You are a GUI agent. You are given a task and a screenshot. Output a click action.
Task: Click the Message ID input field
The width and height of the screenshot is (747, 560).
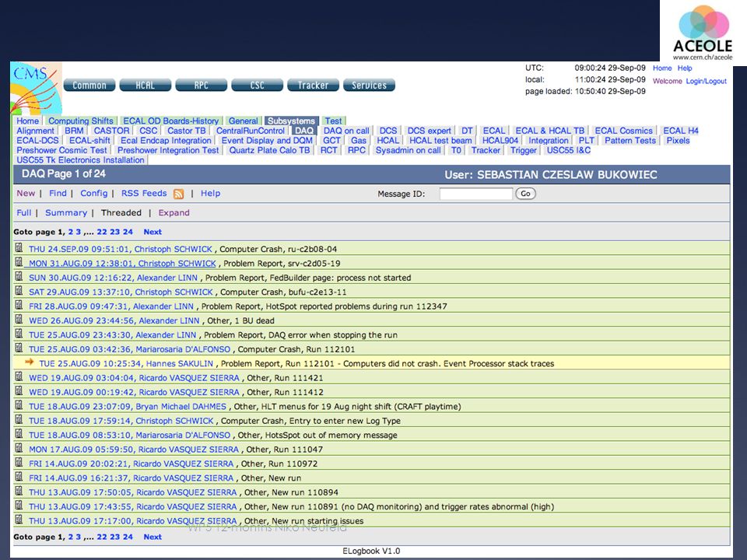pos(476,194)
